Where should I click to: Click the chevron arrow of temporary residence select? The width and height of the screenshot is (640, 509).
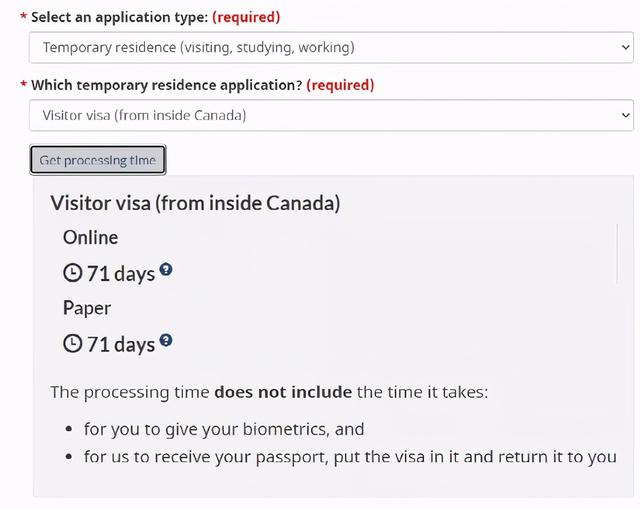coord(626,115)
